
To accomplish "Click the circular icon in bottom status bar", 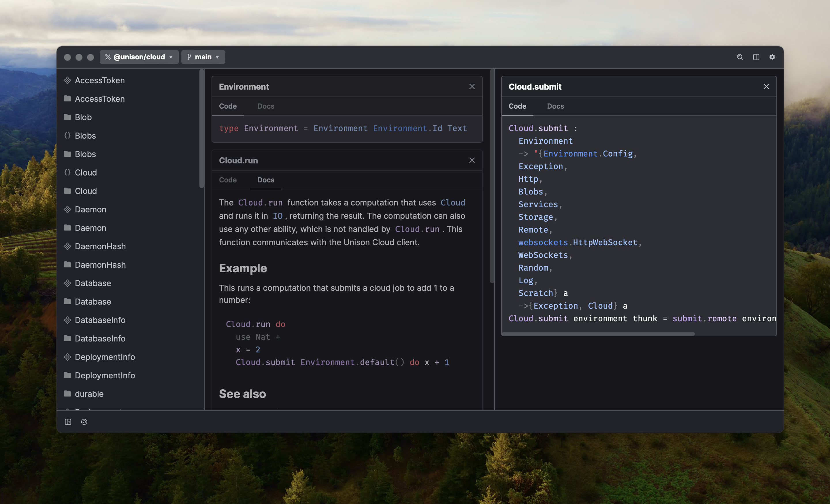I will 84,422.
